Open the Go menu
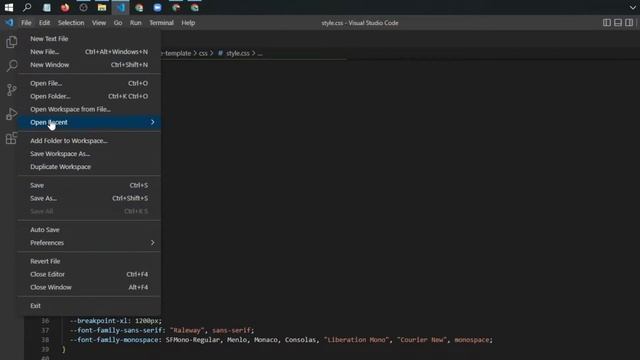Viewport: 640px width, 360px height. [118, 23]
